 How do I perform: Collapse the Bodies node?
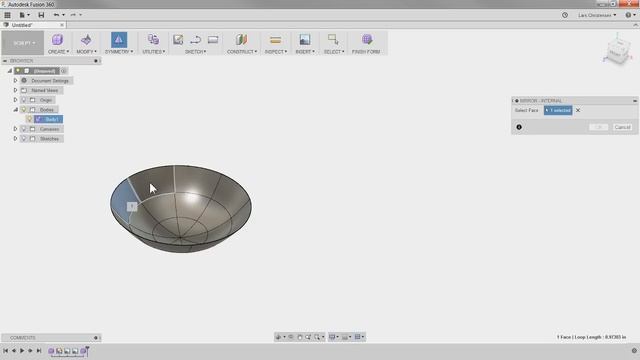point(16,110)
